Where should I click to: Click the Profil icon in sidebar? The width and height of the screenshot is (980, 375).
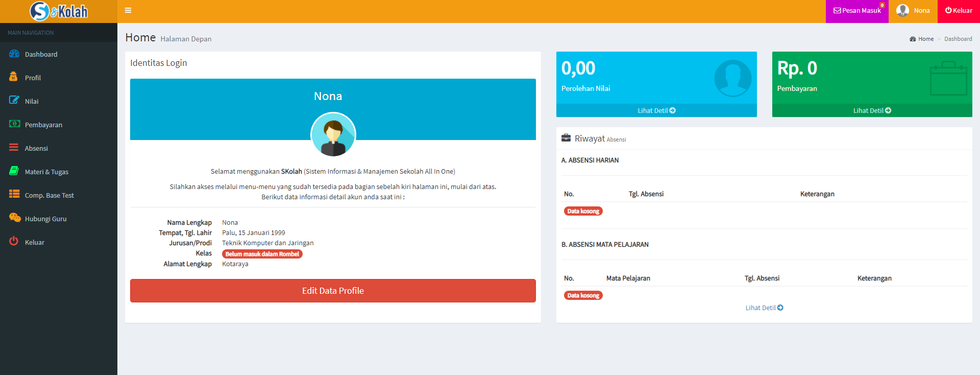coord(14,77)
